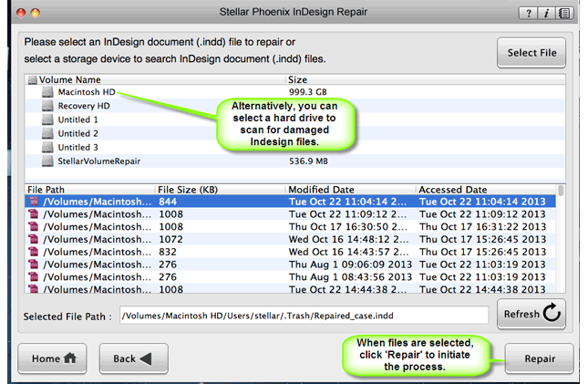This screenshot has height=384, width=588.
Task: Click the file icon in the 08:43:56 row
Action: click(x=34, y=277)
